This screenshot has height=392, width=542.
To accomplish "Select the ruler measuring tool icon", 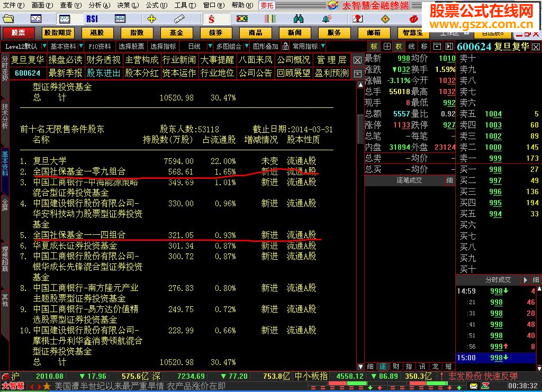I will coord(179,19).
